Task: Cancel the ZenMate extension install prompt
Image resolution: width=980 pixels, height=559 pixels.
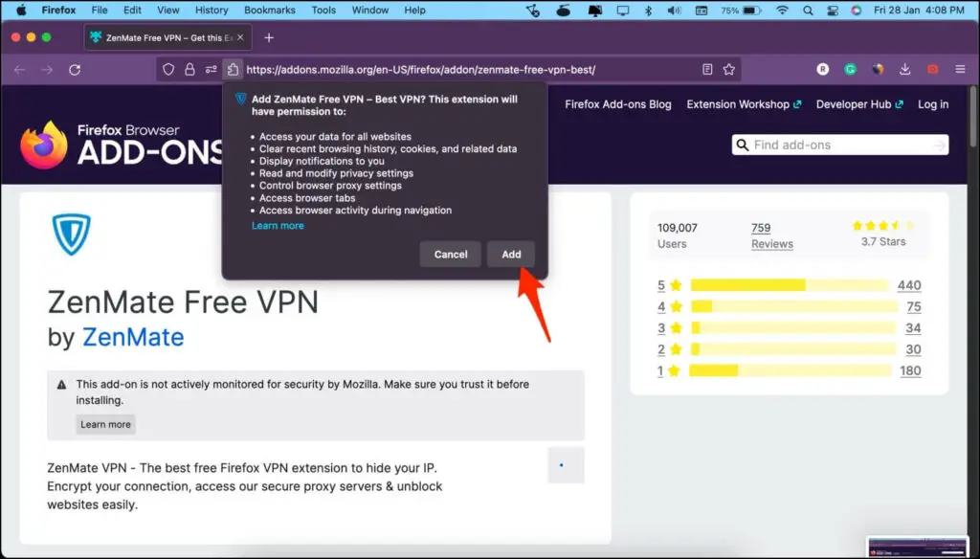Action: 450,255
